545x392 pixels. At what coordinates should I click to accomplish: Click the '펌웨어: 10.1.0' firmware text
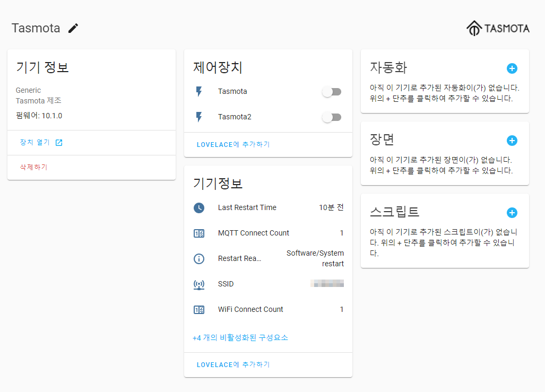[x=39, y=116]
